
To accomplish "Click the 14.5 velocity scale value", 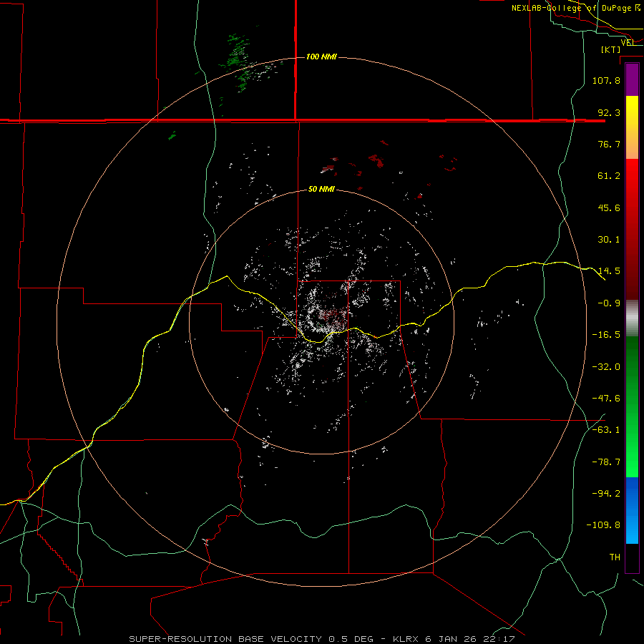I will point(609,271).
